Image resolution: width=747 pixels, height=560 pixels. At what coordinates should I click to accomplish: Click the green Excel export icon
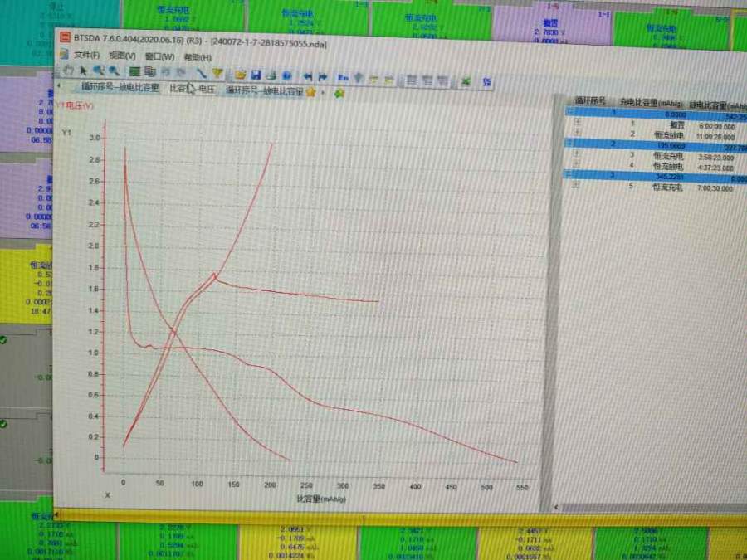[x=466, y=80]
